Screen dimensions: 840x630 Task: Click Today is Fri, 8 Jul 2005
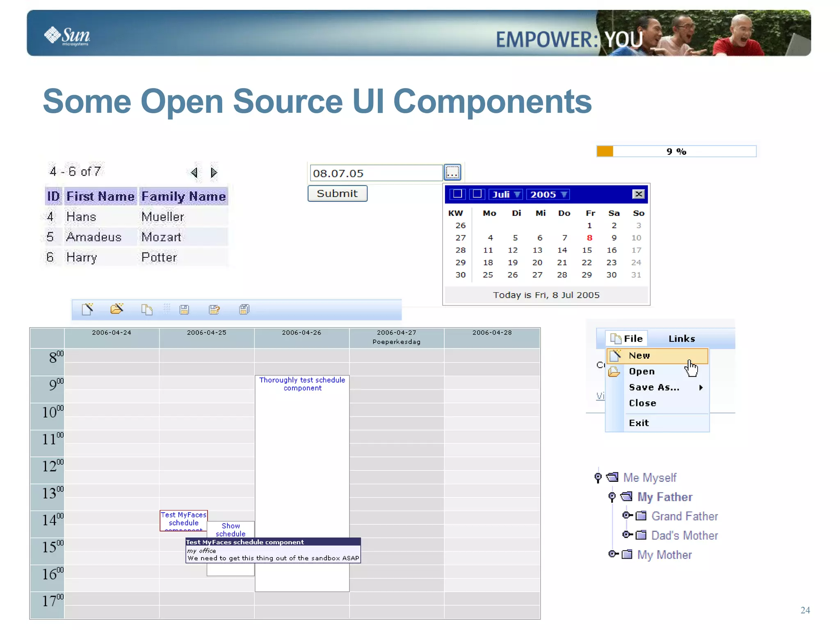click(546, 295)
